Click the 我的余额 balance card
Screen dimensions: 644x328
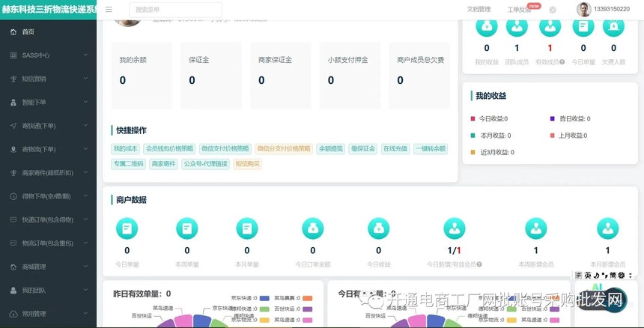[x=142, y=76]
